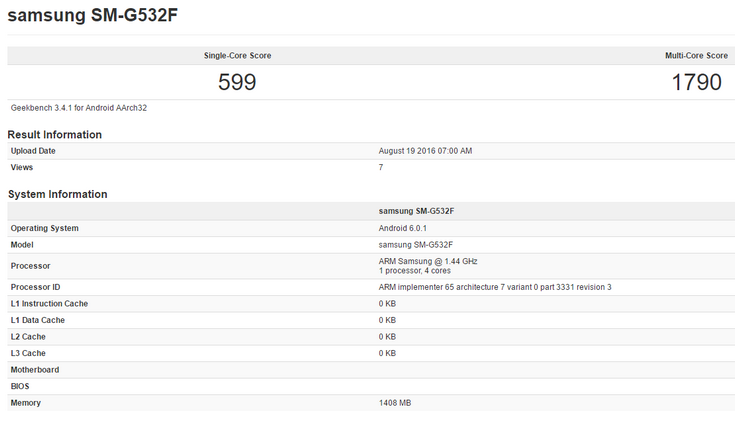Click the 'Multi-Core Score' header label
Viewport: 735px width, 423px height.
coord(696,55)
